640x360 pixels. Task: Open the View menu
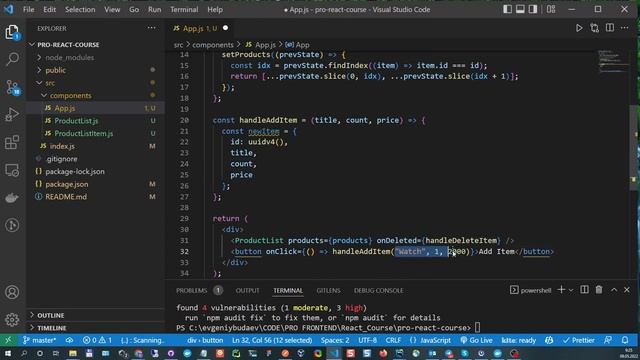tap(112, 9)
